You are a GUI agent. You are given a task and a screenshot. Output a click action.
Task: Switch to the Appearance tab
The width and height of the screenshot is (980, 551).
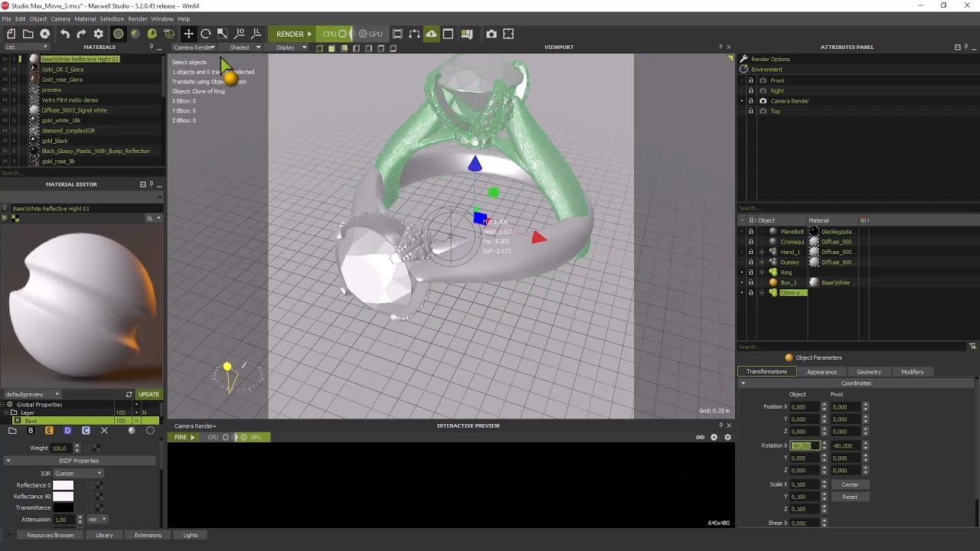[x=822, y=372]
